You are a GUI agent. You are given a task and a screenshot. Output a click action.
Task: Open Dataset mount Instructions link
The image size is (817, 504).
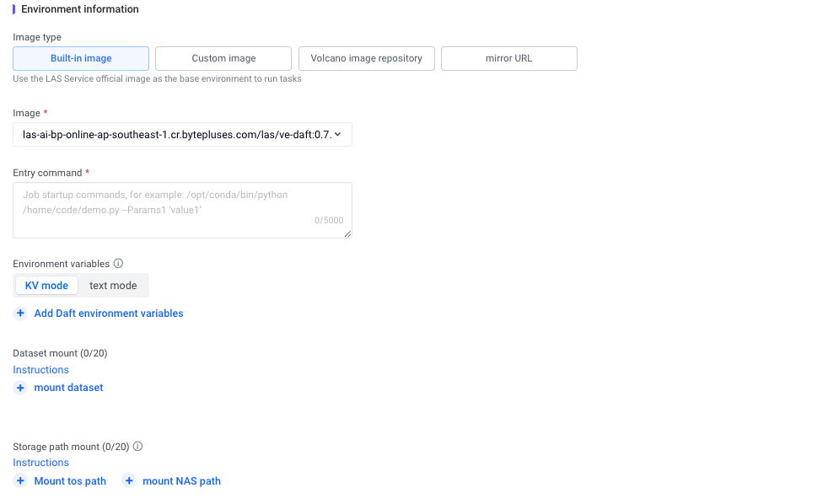40,370
